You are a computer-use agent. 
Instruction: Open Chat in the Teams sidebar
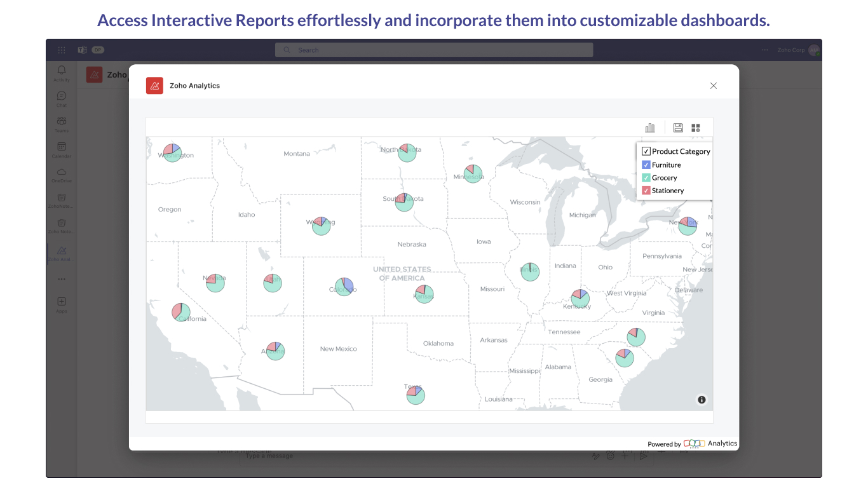(x=62, y=98)
